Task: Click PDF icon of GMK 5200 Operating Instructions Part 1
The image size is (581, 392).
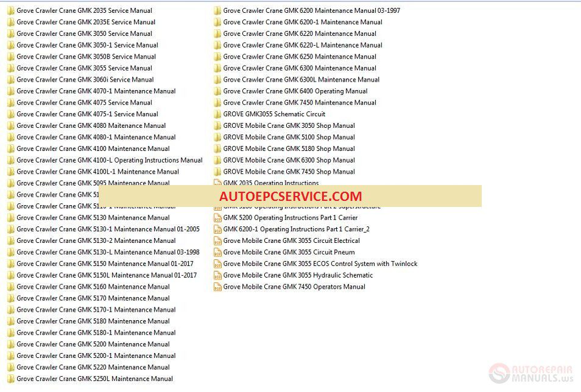Action: (217, 217)
